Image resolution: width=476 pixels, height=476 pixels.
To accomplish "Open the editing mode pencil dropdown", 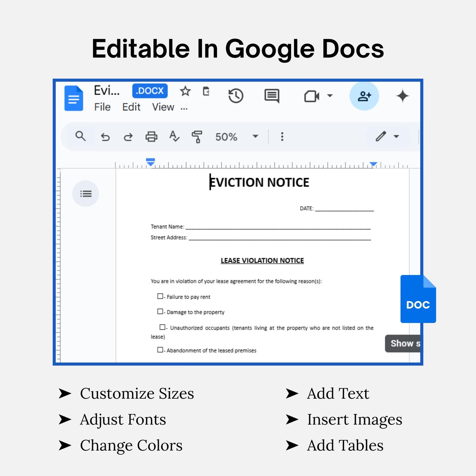I will 387,136.
